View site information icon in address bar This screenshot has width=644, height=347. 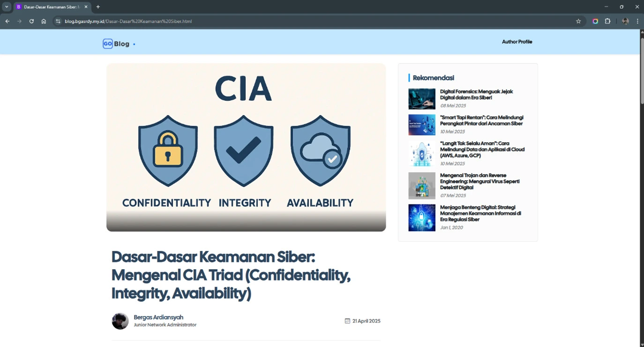(58, 21)
